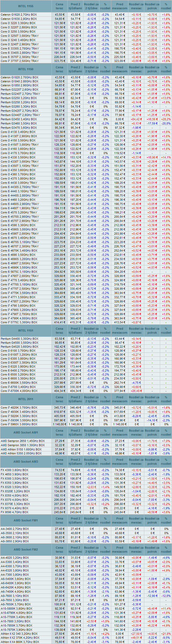Select the AMD Socket AM3 header
Viewport: 172px width, 644px height.
pyautogui.click(x=26, y=462)
